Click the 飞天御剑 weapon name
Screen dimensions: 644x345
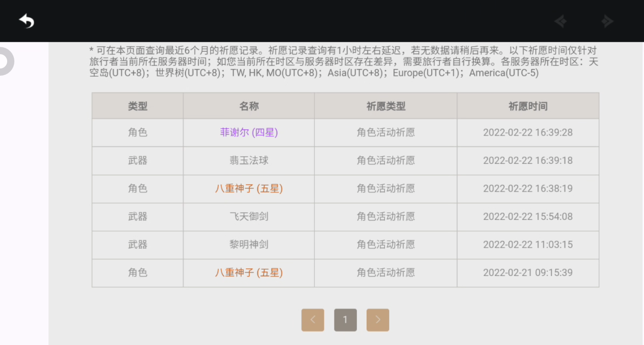pyautogui.click(x=249, y=217)
